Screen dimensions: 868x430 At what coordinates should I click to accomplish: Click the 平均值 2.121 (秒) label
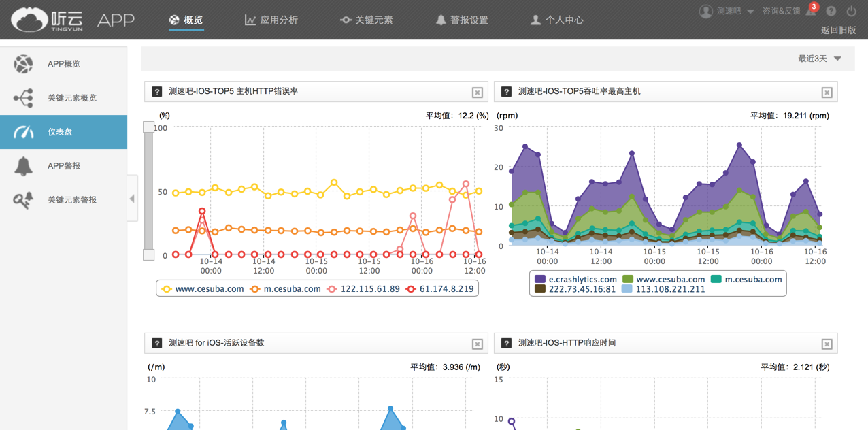(795, 367)
